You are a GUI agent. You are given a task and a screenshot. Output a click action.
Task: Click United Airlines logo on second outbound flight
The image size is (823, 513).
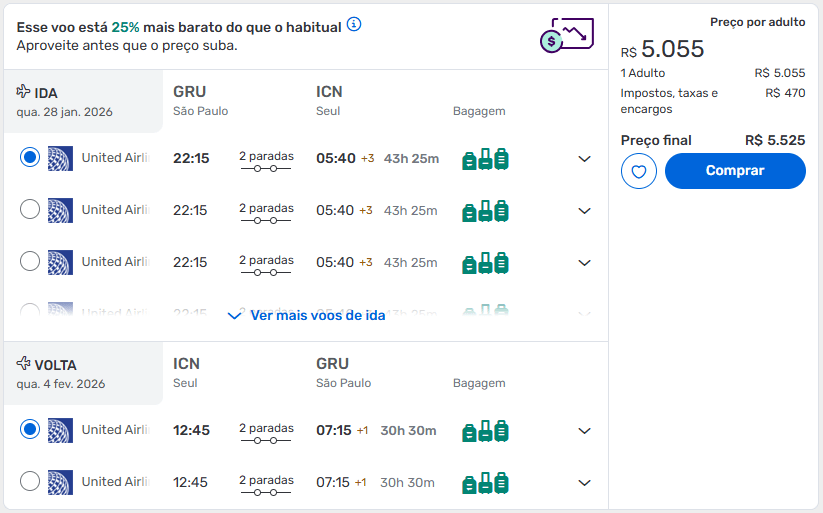point(60,211)
